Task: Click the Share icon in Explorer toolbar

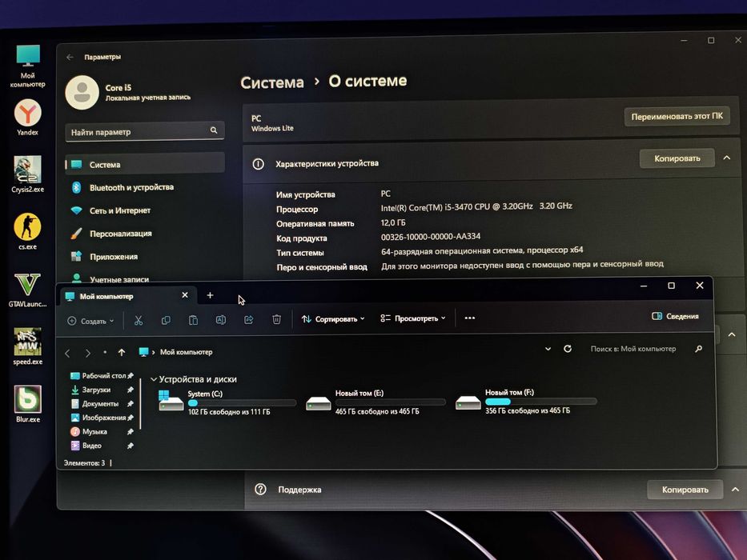Action: click(249, 319)
